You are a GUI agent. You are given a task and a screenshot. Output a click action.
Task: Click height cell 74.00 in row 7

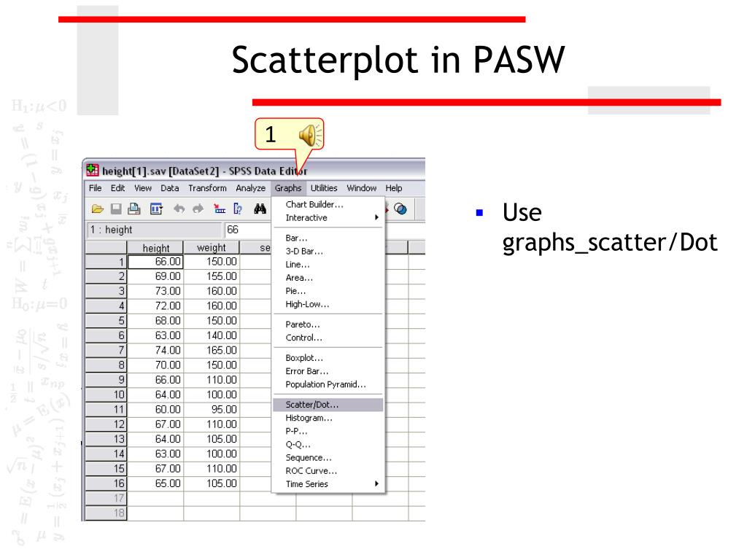pos(155,350)
